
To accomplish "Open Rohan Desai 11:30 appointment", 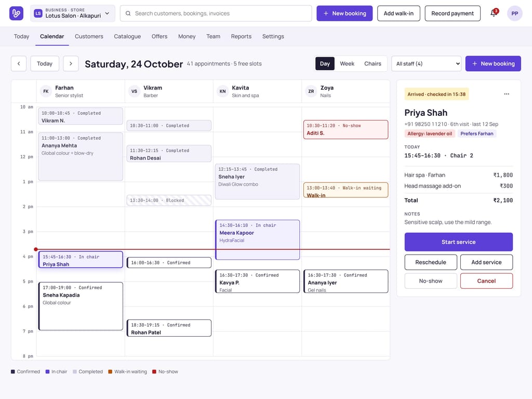I will pos(169,153).
